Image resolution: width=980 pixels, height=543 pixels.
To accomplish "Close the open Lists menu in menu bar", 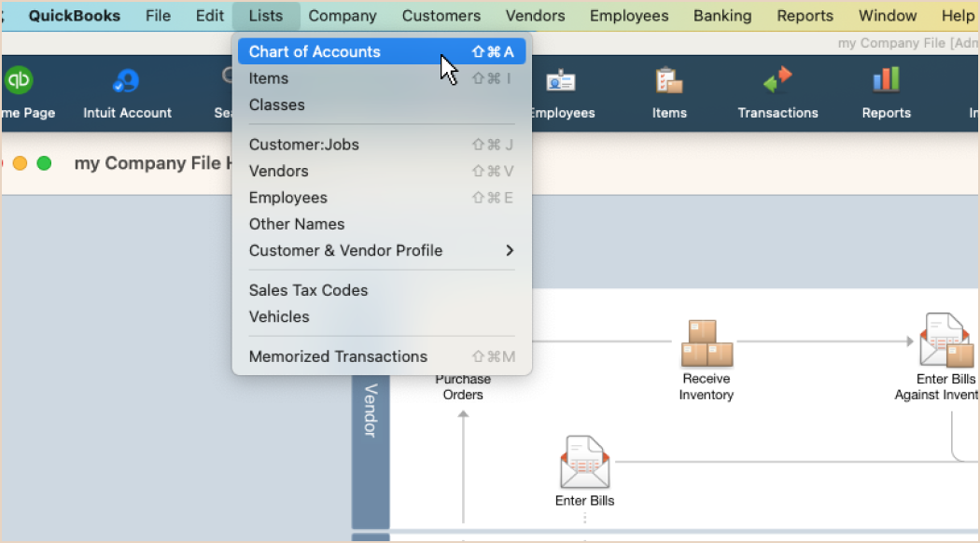I will (x=266, y=16).
